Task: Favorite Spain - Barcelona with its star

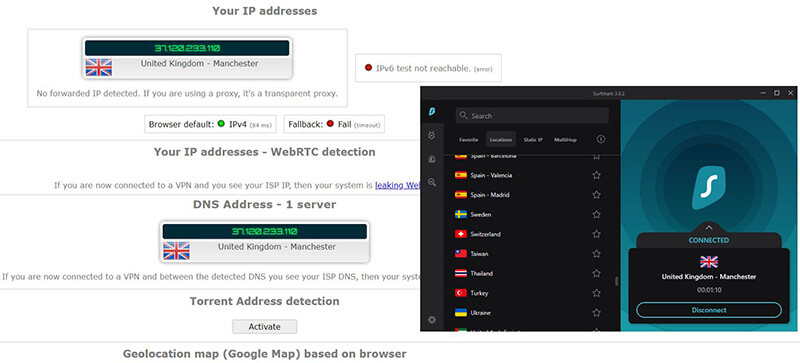Action: click(596, 157)
